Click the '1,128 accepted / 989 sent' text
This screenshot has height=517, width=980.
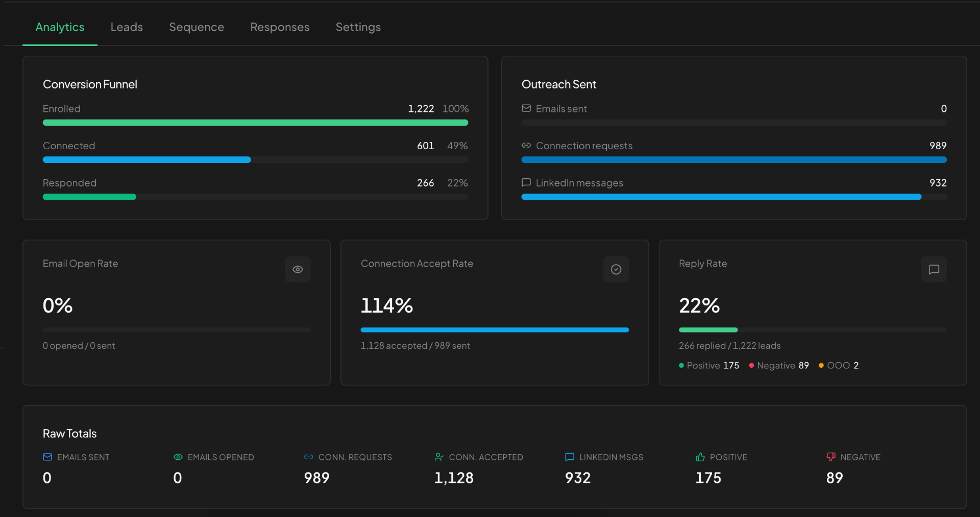pyautogui.click(x=415, y=346)
